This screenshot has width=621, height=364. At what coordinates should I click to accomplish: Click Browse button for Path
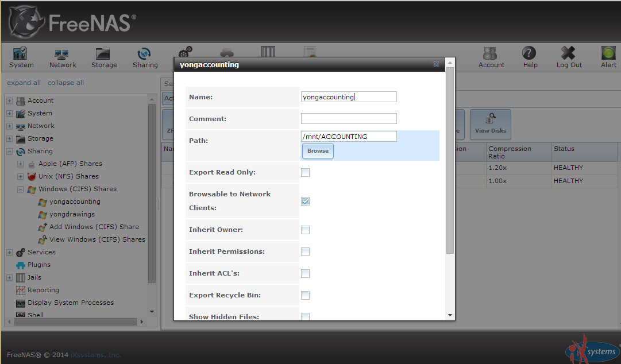318,151
